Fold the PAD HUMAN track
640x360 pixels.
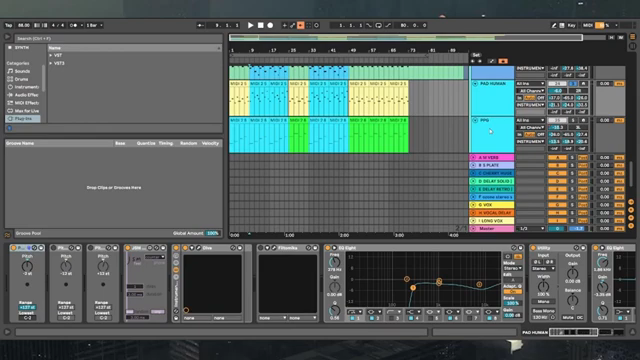pos(475,83)
